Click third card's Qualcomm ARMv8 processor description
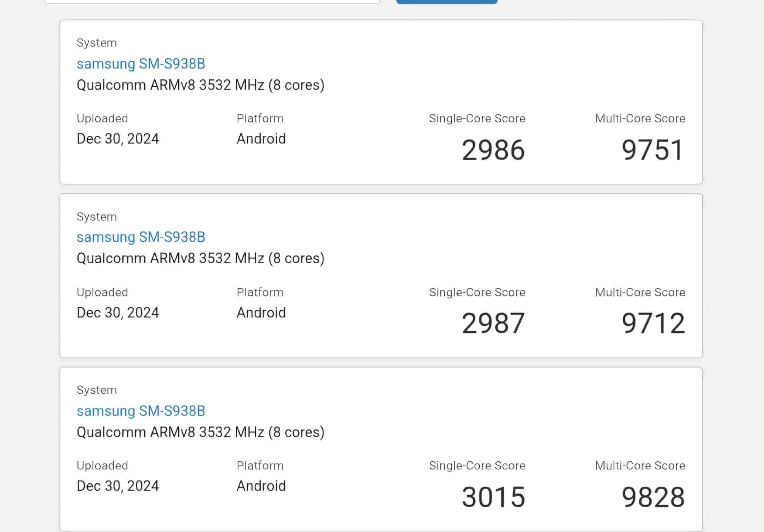Image resolution: width=764 pixels, height=532 pixels. 200,432
